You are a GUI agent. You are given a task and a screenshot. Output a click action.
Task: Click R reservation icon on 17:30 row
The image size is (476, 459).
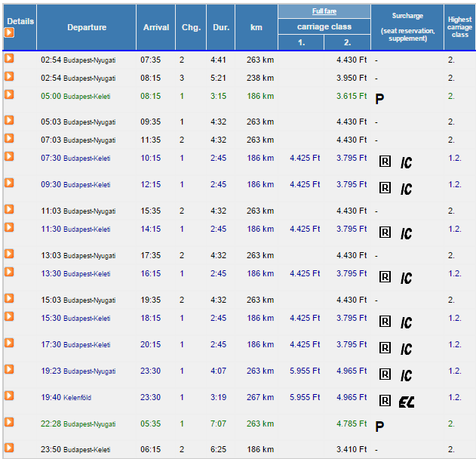point(385,348)
